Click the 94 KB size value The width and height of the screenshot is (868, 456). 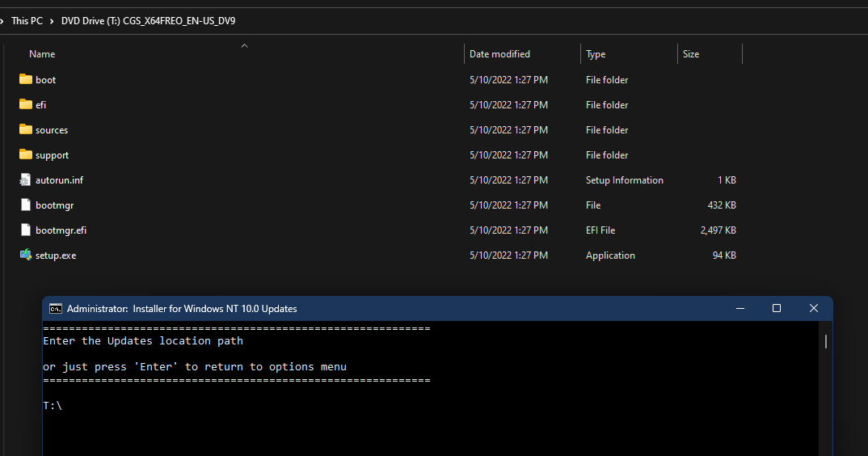[x=724, y=255]
